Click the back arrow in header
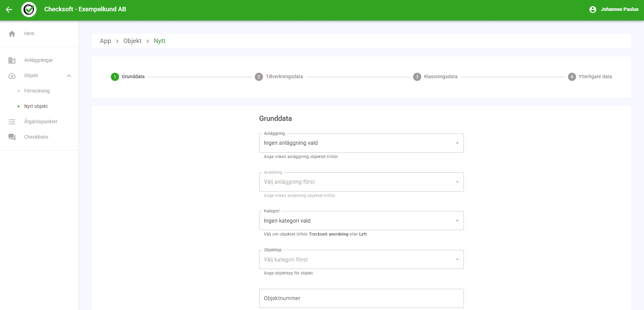 click(x=9, y=10)
